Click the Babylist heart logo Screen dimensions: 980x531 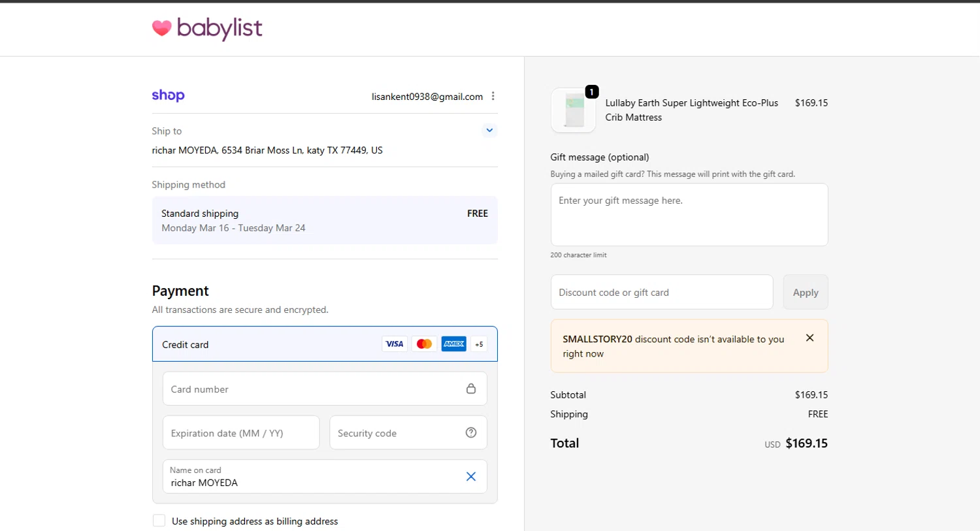pos(161,28)
